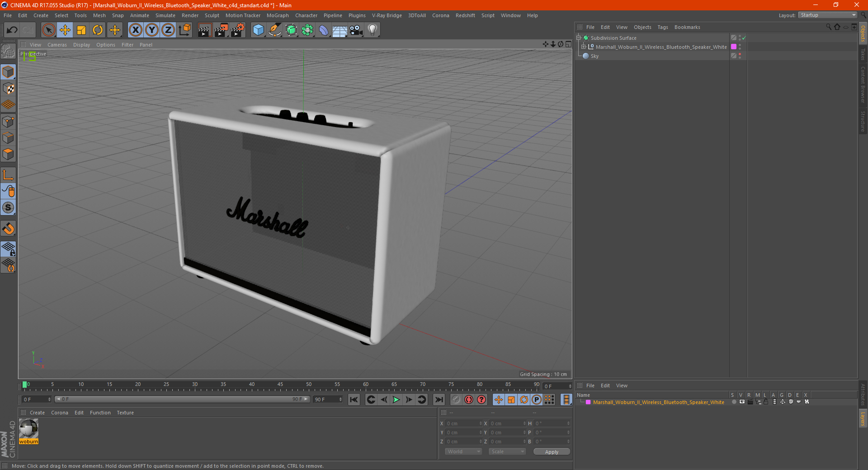Switch to Texture mode in left sidebar
Viewport: 868px width, 470px height.
8,88
